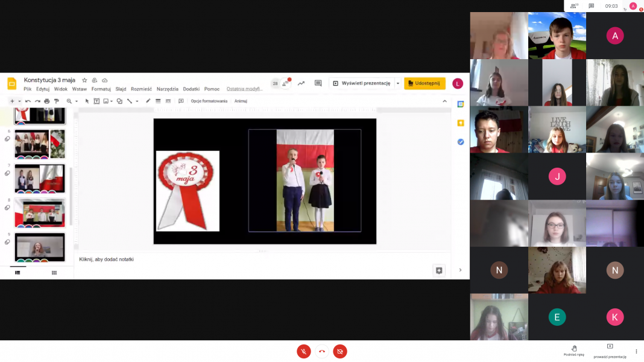
Task: Open dropdown arrow beside Wyświetl prezentację
Action: click(398, 83)
